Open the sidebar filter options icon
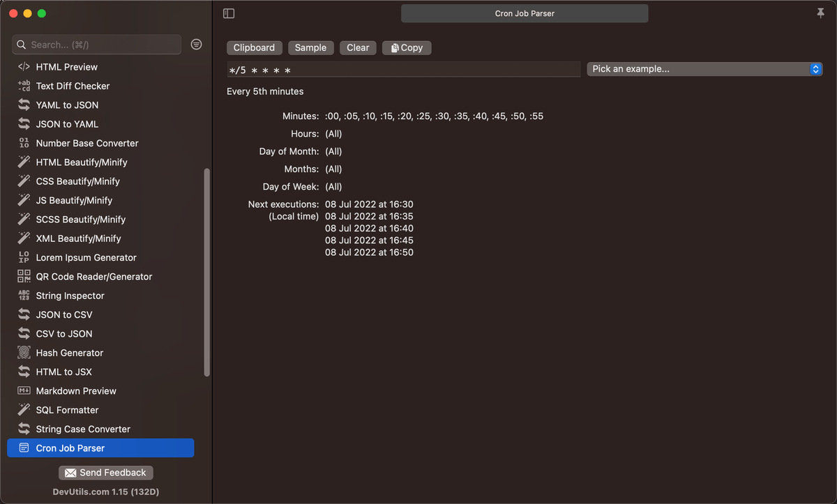 [x=197, y=44]
